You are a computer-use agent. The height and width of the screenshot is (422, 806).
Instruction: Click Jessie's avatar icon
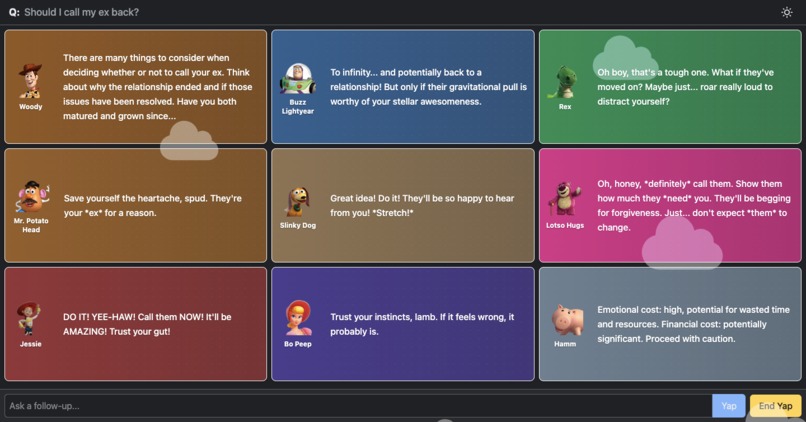[x=29, y=319]
